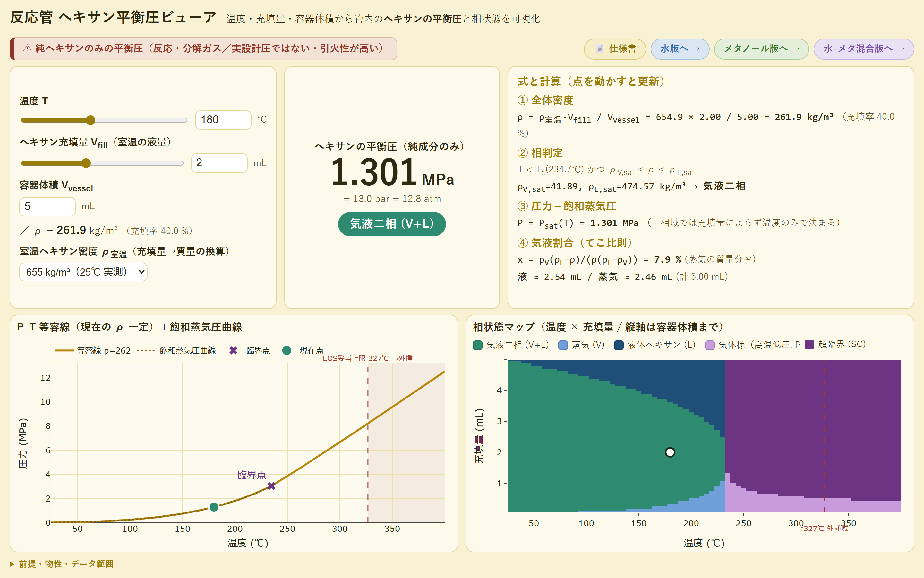Go to 水版へ water version link

click(x=680, y=49)
